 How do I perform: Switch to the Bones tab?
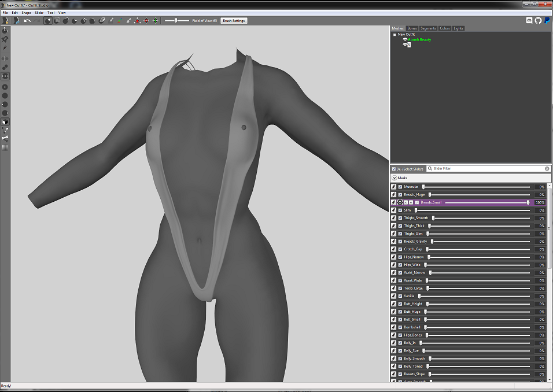(x=412, y=28)
